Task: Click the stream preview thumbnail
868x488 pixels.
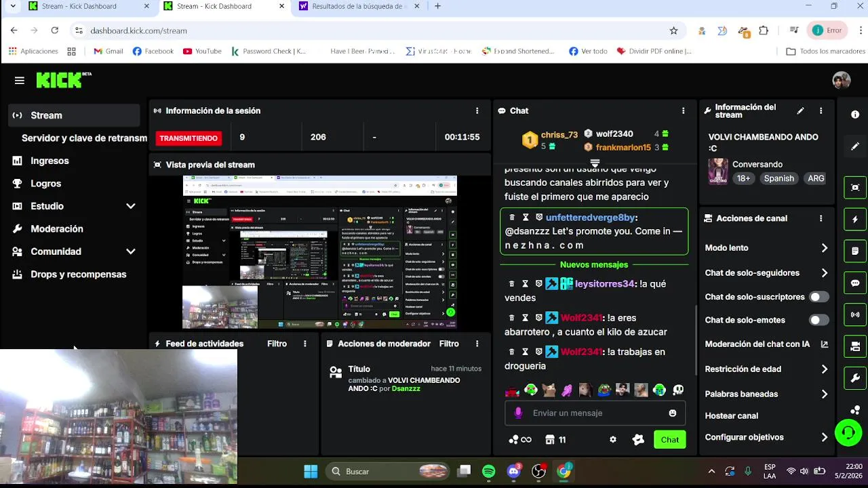Action: 319,252
